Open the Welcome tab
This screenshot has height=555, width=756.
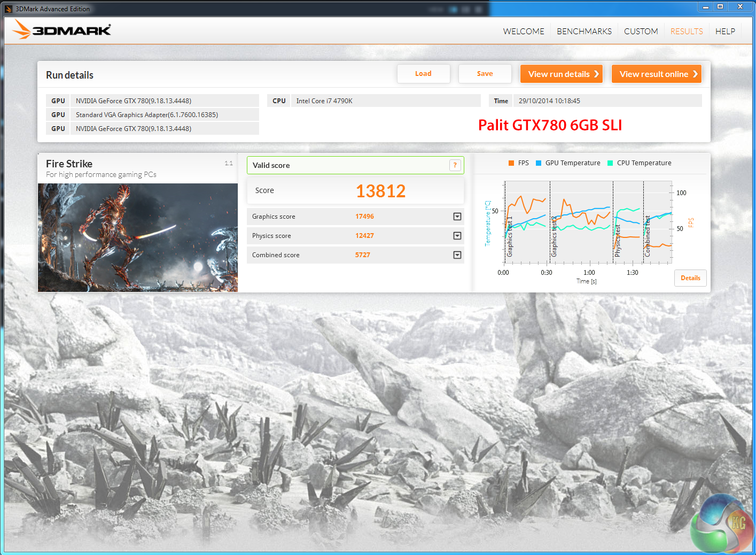[524, 32]
